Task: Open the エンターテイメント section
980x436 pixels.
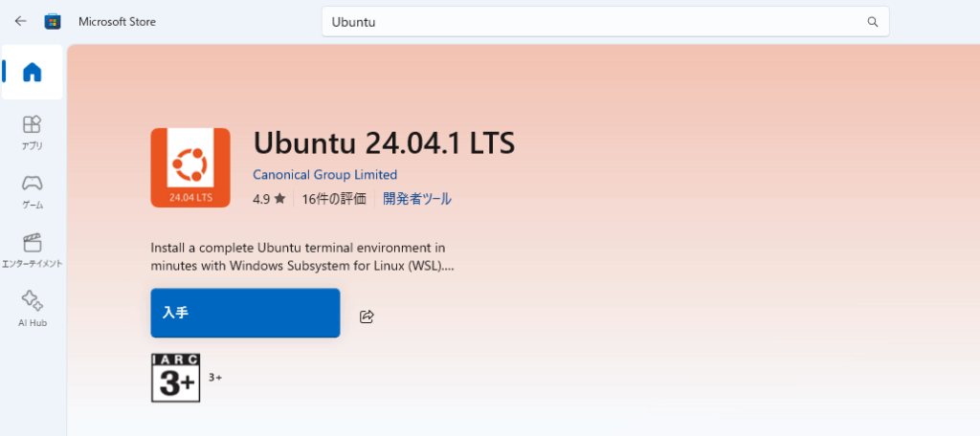Action: [x=33, y=250]
